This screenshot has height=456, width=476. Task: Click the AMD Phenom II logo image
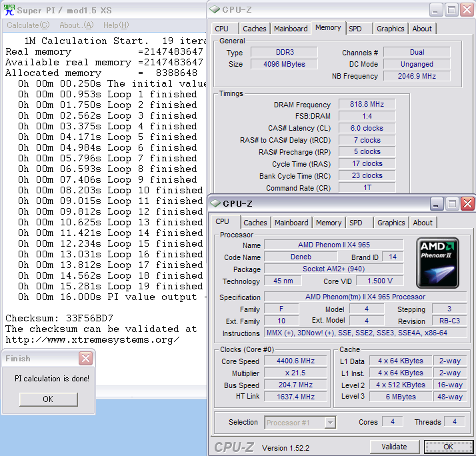click(x=437, y=263)
